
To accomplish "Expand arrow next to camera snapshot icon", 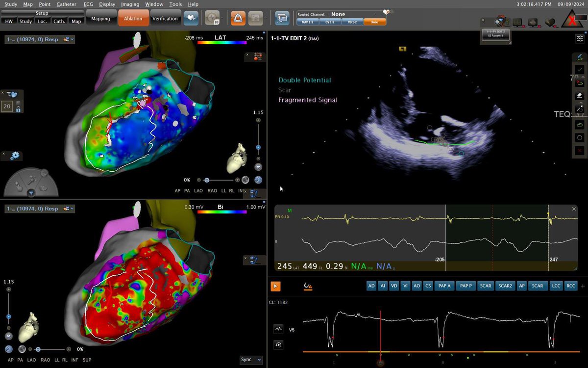I will 265,18.
